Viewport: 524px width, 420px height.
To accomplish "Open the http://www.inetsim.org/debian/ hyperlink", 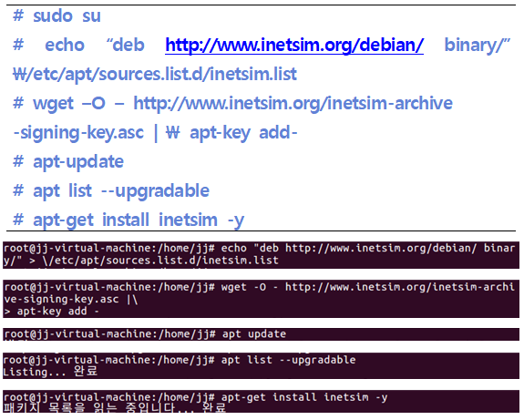I will pyautogui.click(x=294, y=46).
